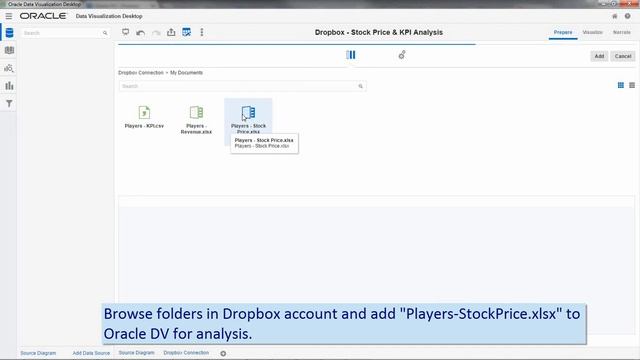Screen dimensions: 640x360
Task: Switch to the Narrate tab
Action: point(622,32)
